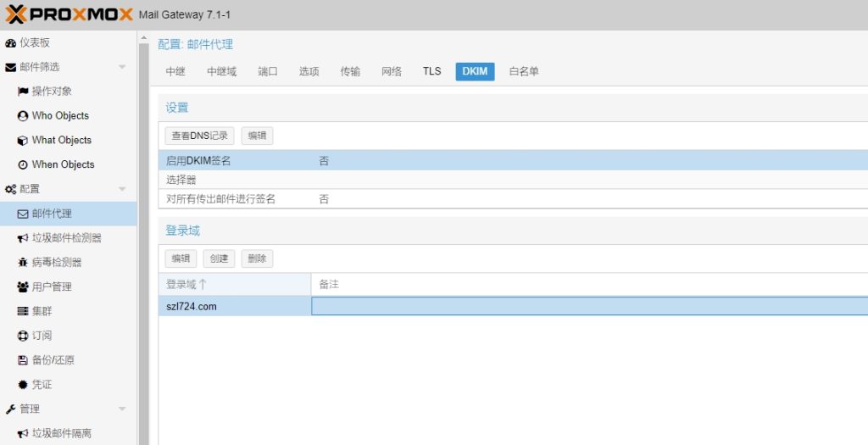The height and width of the screenshot is (445, 868).
Task: Click the Who Objects user icon
Action: tap(23, 115)
